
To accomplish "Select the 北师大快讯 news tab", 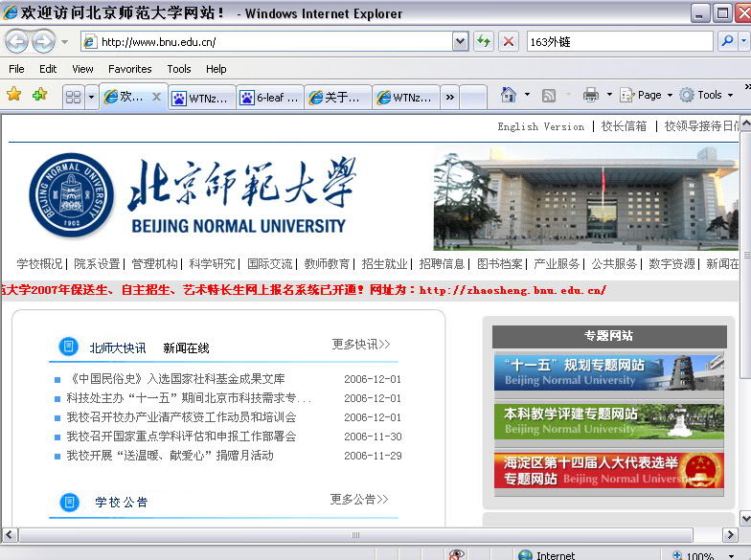I will pyautogui.click(x=118, y=348).
